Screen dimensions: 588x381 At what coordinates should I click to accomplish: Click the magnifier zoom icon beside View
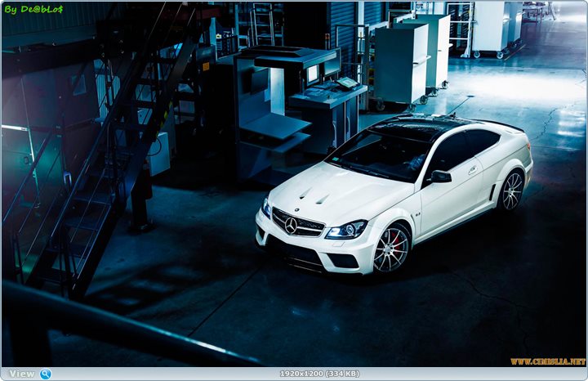(x=46, y=374)
